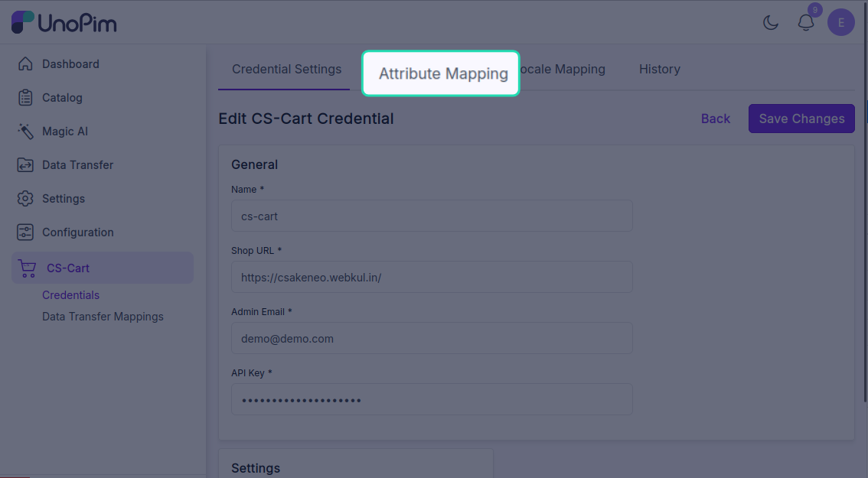868x478 pixels.
Task: Click the UnoPim logo
Action: point(64,23)
